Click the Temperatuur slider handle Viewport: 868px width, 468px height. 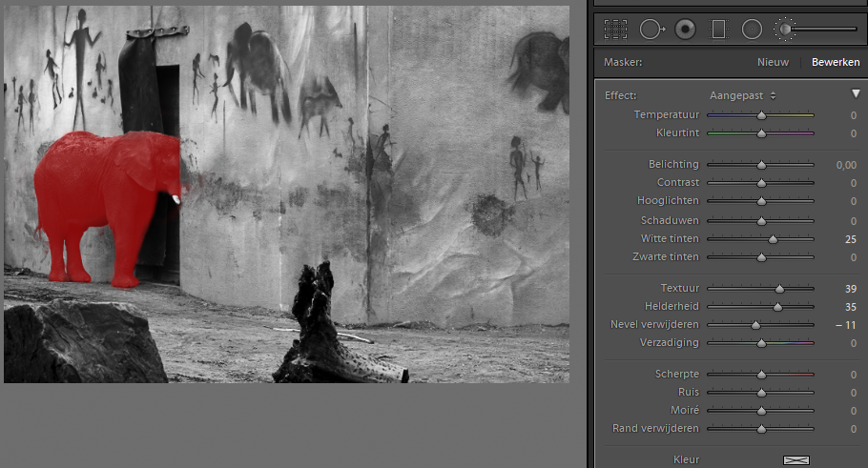pyautogui.click(x=761, y=115)
